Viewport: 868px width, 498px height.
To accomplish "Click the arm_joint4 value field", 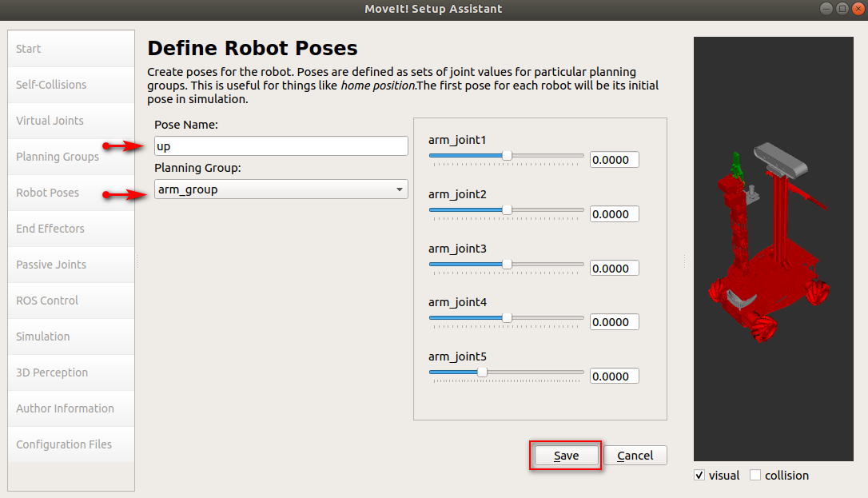I will pyautogui.click(x=615, y=322).
